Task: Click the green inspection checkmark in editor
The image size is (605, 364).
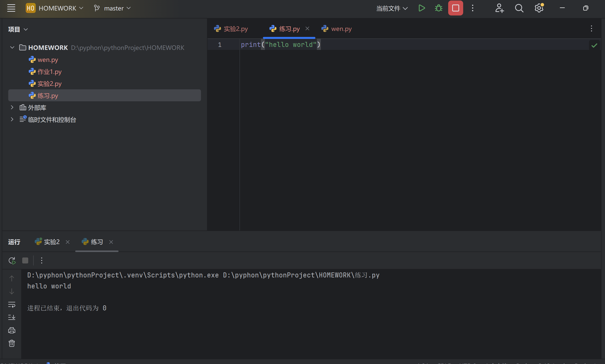Action: pos(594,45)
